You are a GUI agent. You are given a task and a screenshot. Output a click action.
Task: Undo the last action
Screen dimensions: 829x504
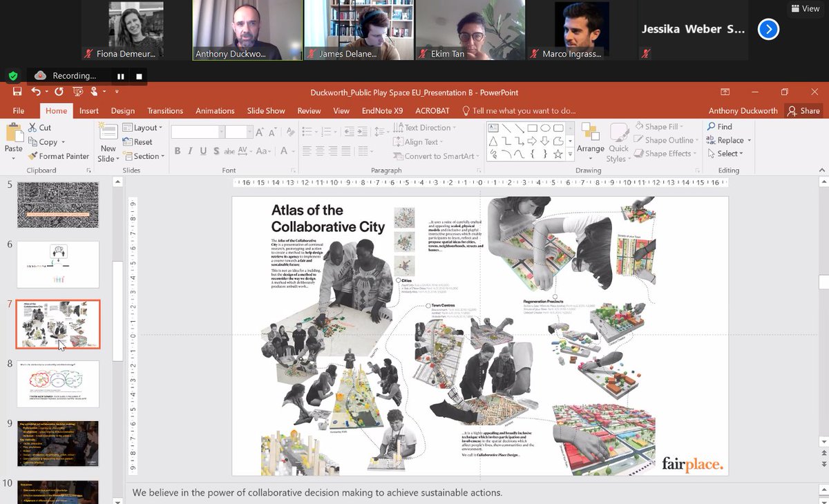click(x=36, y=92)
